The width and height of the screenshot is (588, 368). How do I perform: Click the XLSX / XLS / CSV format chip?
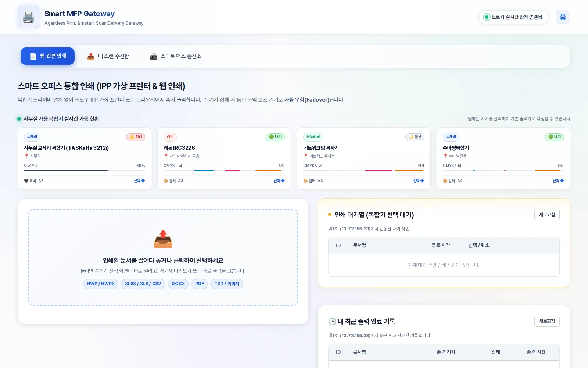click(x=143, y=284)
